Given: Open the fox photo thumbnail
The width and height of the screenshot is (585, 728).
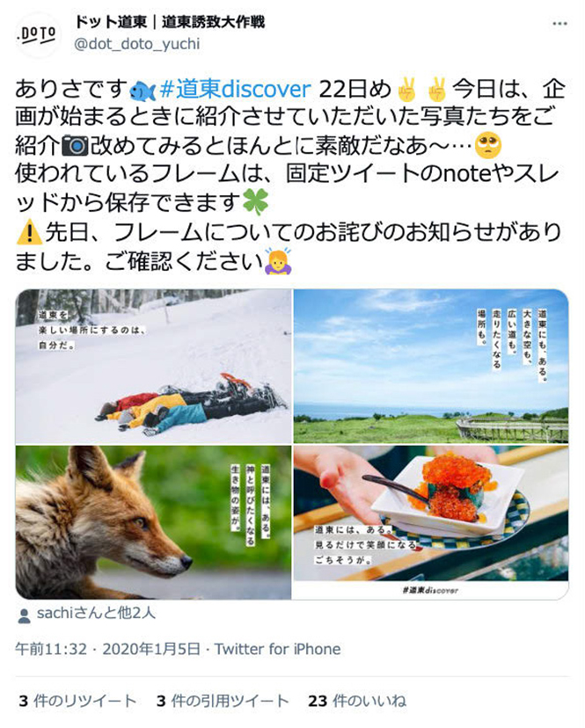Looking at the screenshot, I should tap(154, 522).
